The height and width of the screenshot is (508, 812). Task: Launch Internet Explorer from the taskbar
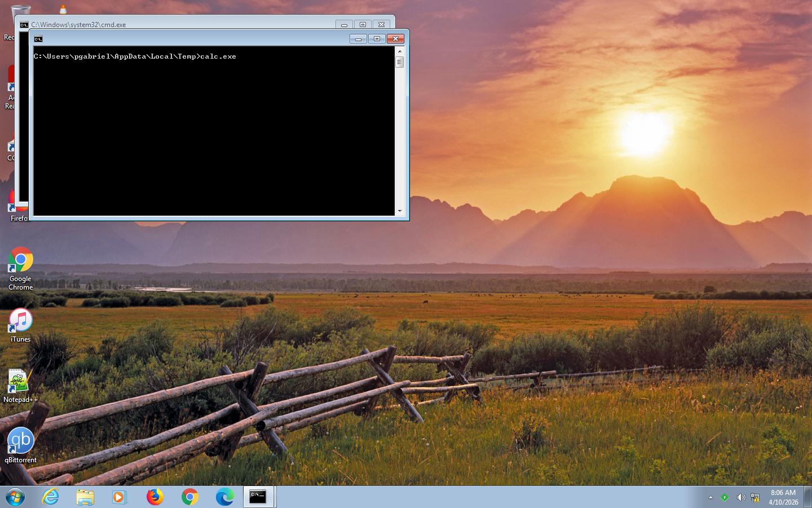[x=51, y=497]
